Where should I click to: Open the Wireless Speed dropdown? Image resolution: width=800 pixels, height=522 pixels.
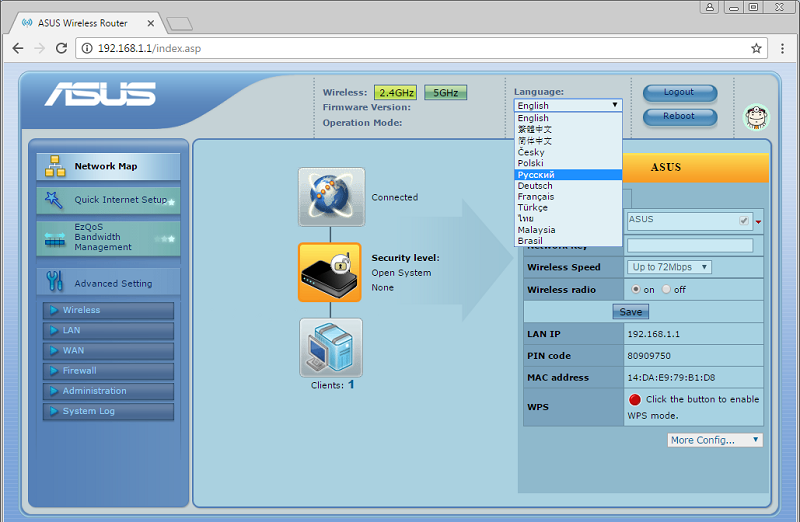tap(669, 267)
